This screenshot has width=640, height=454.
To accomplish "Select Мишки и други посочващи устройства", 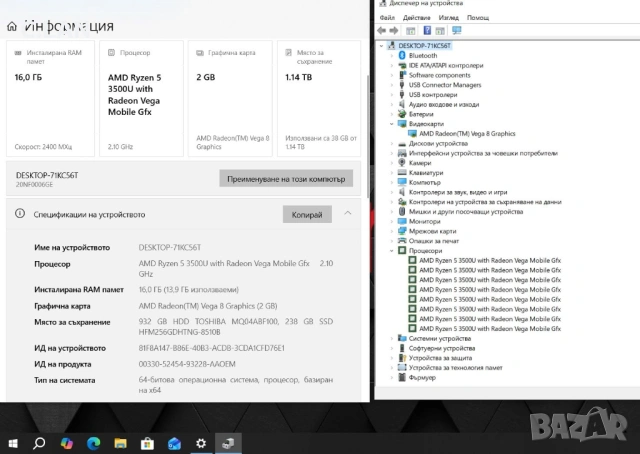I will [466, 211].
